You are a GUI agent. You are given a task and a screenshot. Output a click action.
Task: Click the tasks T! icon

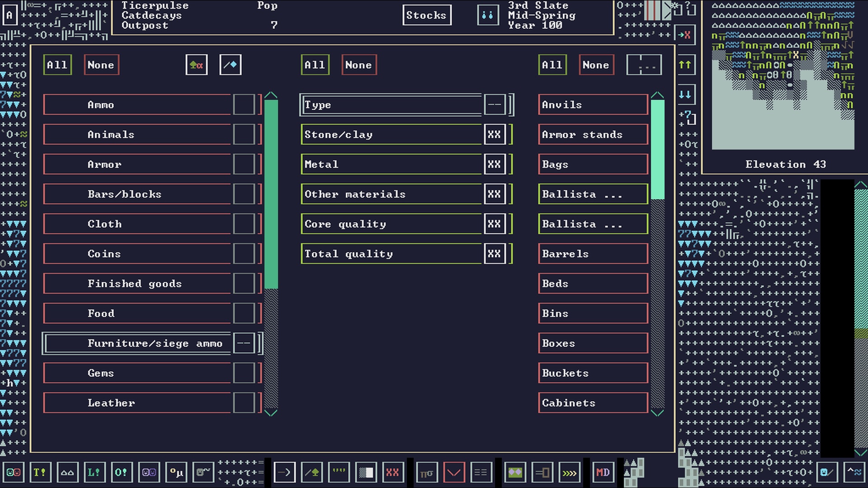[x=40, y=473]
